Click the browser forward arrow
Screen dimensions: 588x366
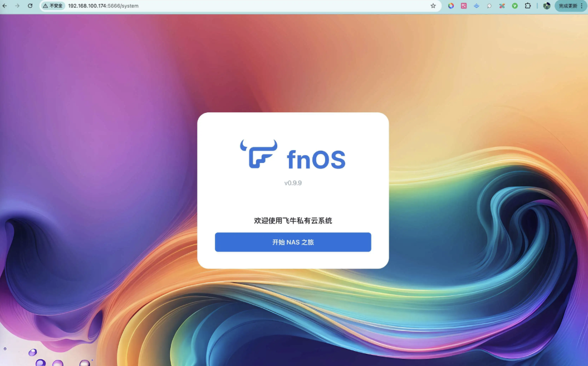(17, 6)
